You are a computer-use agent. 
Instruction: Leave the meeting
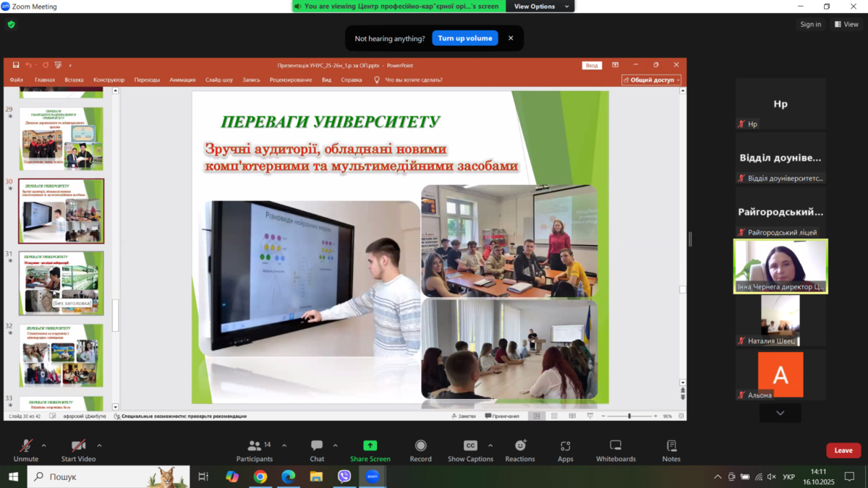tap(843, 450)
